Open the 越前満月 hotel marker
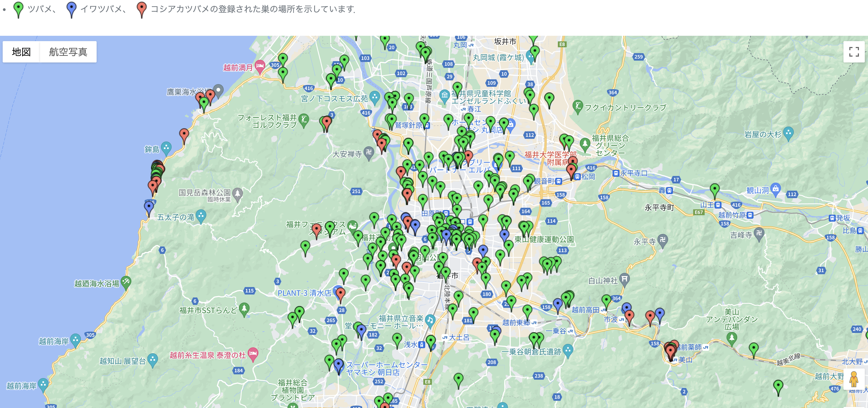This screenshot has width=868, height=408. [x=260, y=66]
